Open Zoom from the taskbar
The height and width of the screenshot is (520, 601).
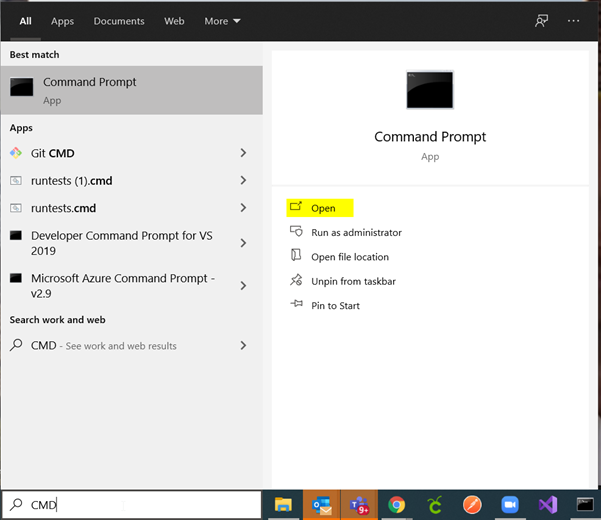click(x=509, y=505)
